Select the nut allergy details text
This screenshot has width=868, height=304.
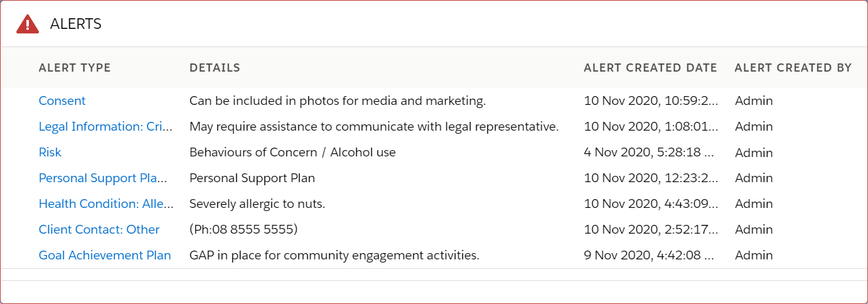click(x=258, y=204)
